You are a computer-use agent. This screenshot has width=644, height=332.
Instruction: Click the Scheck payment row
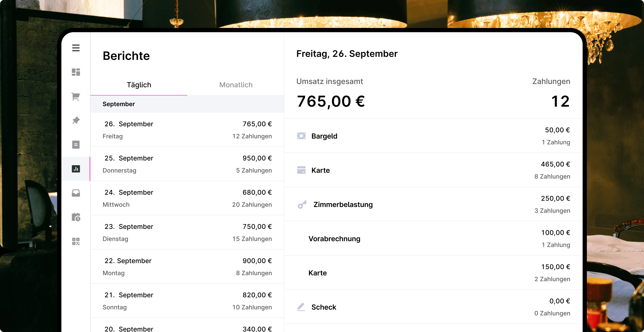[x=433, y=307]
